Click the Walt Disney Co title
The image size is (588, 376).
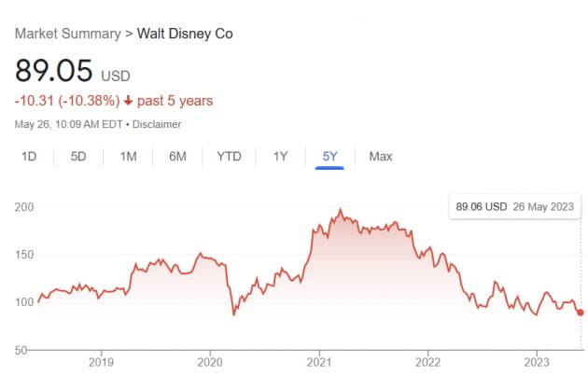[185, 34]
